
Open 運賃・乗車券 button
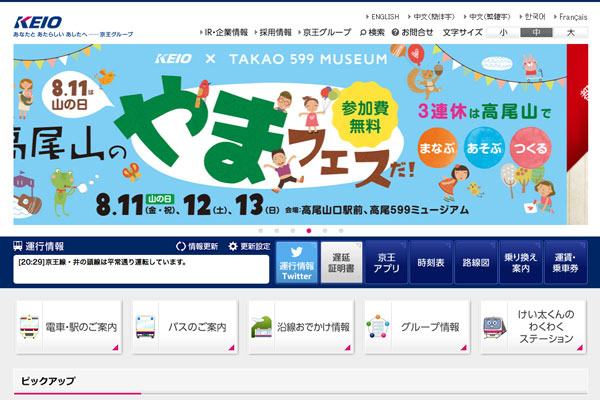565,263
